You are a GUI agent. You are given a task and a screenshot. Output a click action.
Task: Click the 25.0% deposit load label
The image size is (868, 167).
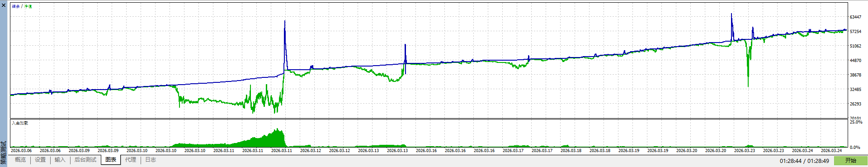(x=856, y=122)
